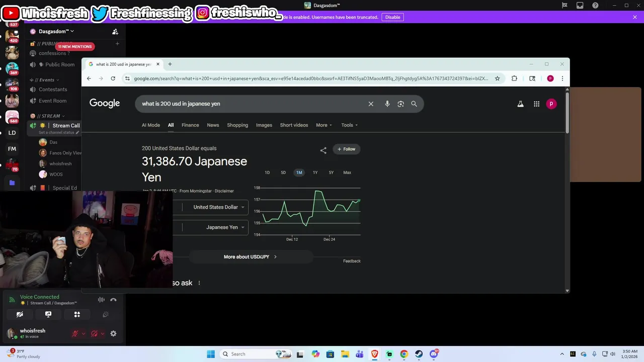The width and height of the screenshot is (644, 362).
Task: Open Google Lens image search icon
Action: tap(400, 104)
